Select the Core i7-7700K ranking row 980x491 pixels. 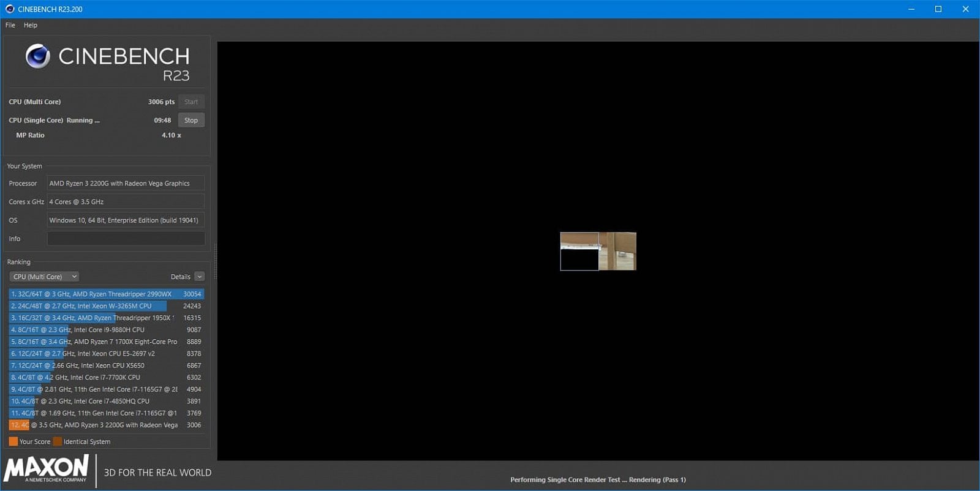pos(106,377)
